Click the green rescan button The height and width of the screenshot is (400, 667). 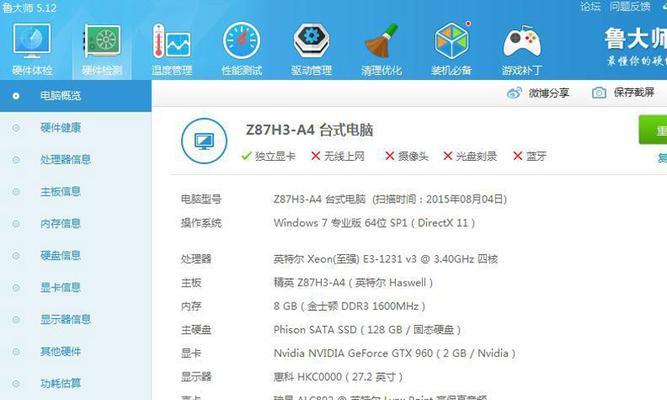pos(653,130)
